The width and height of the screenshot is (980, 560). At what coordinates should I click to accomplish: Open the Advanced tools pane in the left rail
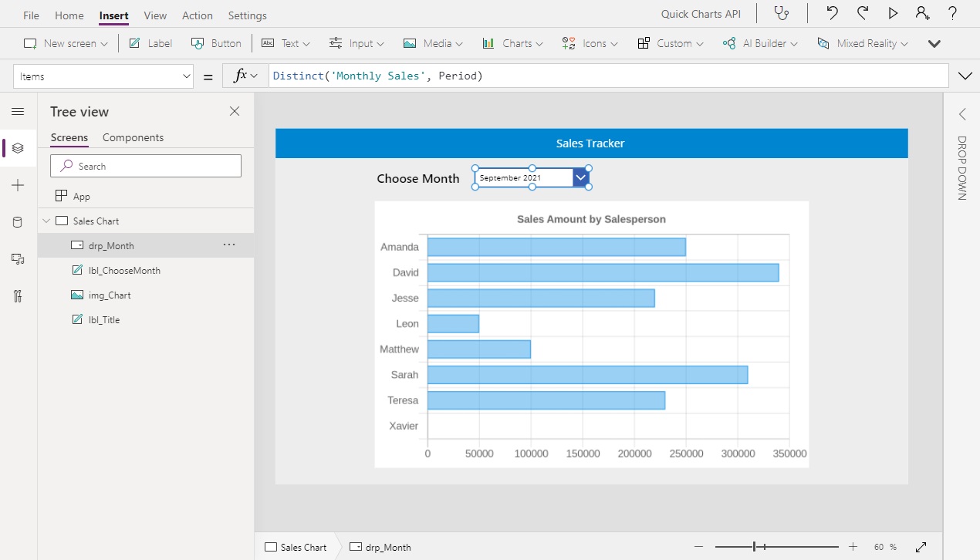point(17,295)
